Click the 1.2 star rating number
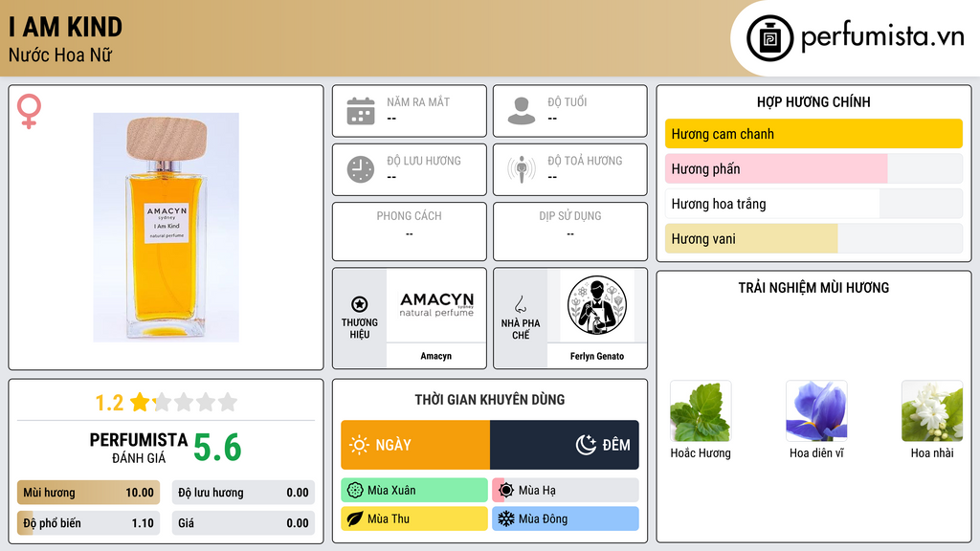Screen dimensions: 980x551 pyautogui.click(x=109, y=403)
